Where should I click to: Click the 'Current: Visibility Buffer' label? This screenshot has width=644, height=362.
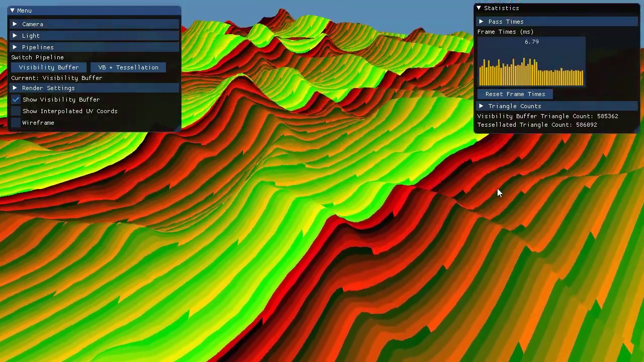pos(57,78)
